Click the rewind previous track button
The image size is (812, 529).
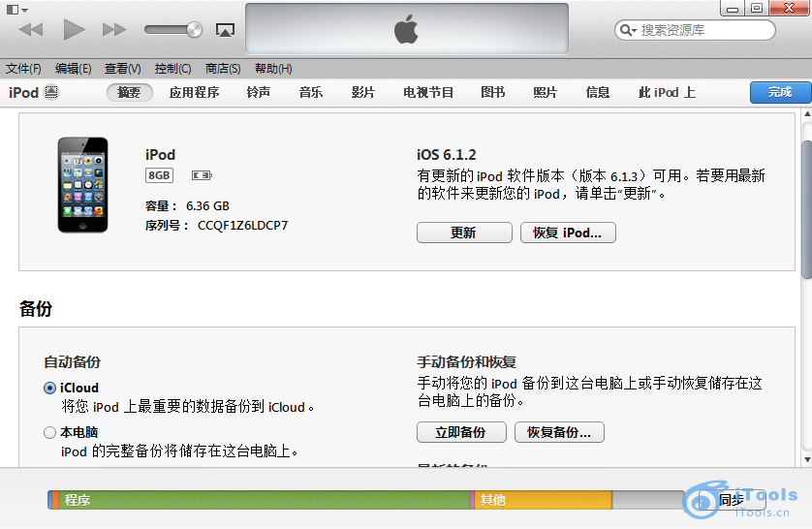pos(31,30)
